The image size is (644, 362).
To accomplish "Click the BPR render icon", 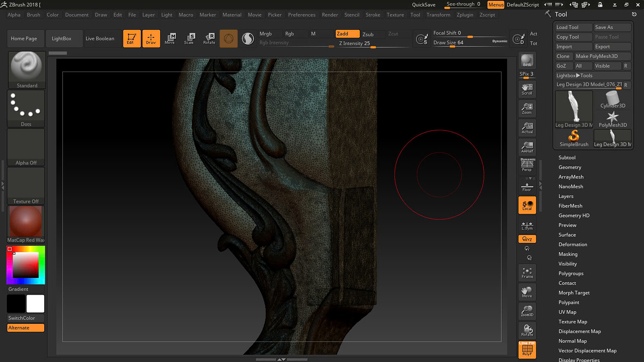I will (x=527, y=60).
